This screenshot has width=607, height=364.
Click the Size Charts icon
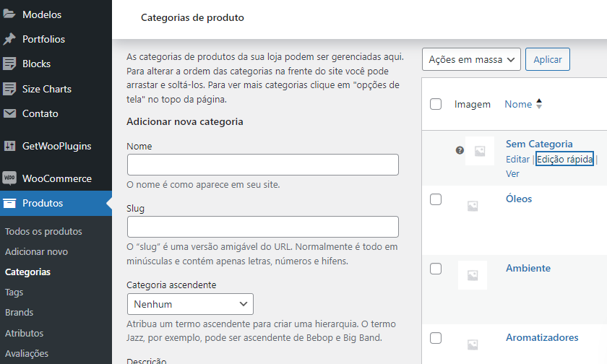pos(10,89)
